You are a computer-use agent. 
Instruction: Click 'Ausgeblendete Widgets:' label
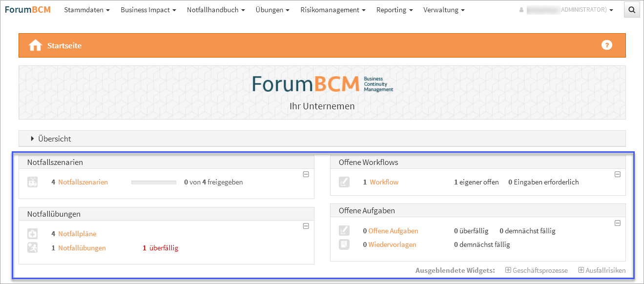pyautogui.click(x=455, y=270)
